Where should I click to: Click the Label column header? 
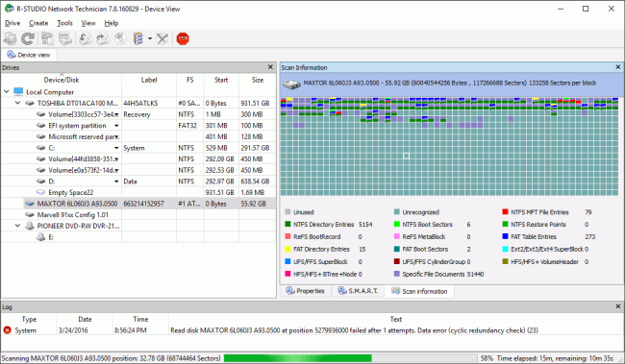click(x=149, y=80)
